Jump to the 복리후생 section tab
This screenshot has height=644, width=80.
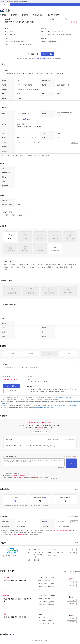[x=52, y=19]
